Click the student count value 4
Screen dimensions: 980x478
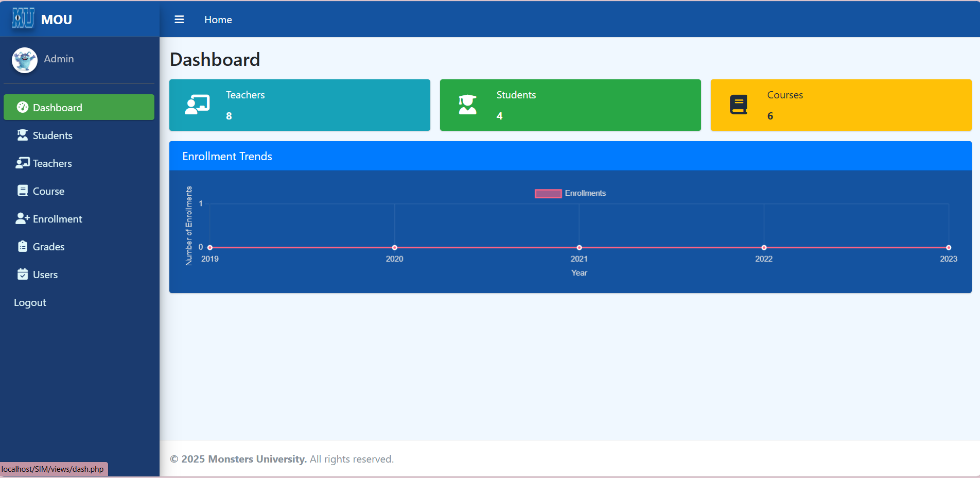pyautogui.click(x=499, y=116)
